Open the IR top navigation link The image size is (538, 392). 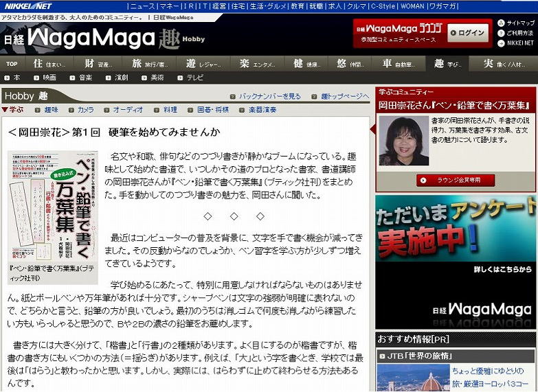pyautogui.click(x=189, y=6)
